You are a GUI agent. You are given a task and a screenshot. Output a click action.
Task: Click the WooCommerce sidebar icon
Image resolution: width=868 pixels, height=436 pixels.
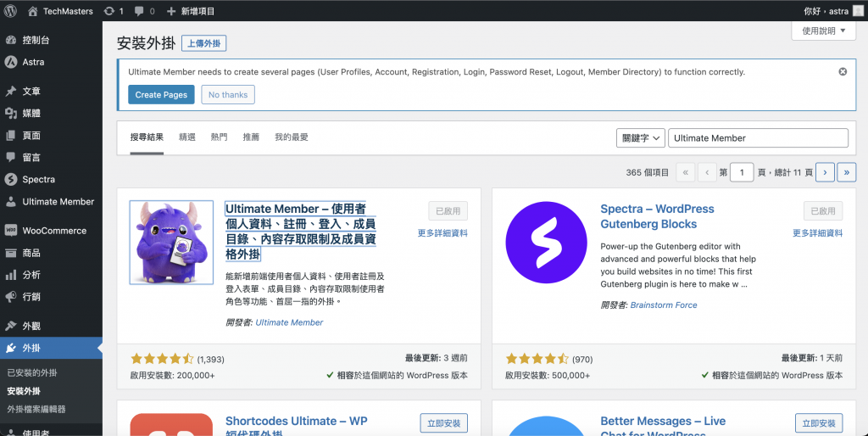(x=10, y=231)
